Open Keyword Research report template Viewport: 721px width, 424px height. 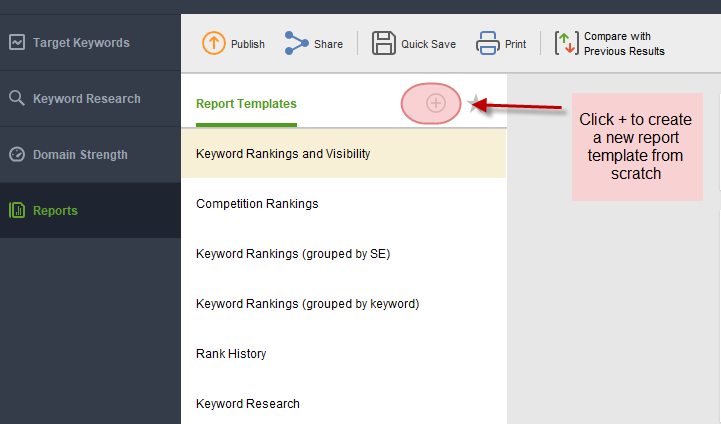(x=343, y=403)
